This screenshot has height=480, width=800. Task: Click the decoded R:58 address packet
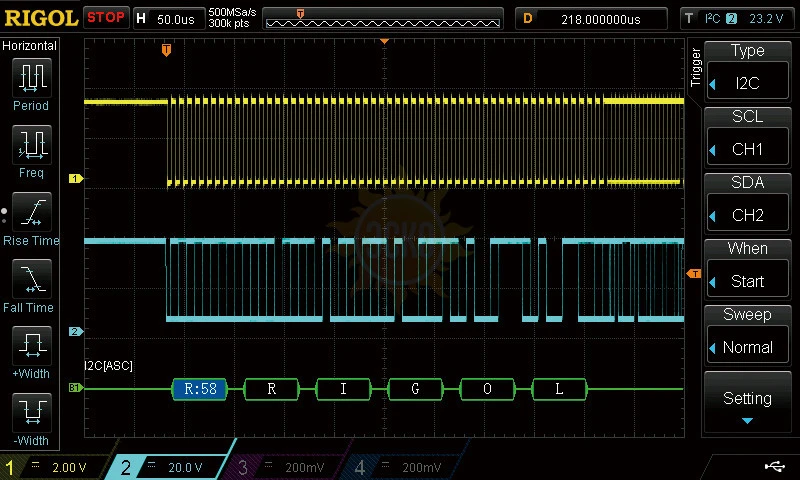pyautogui.click(x=200, y=389)
